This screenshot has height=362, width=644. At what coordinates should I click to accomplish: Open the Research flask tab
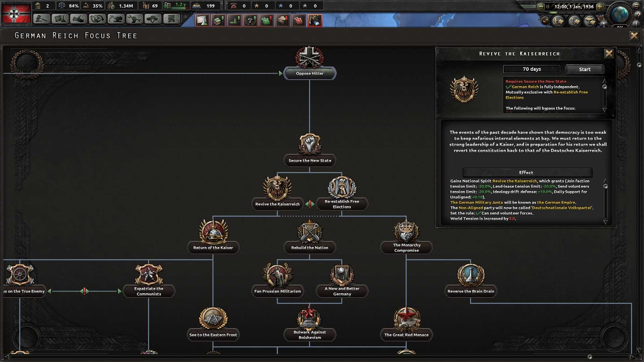pos(60,19)
